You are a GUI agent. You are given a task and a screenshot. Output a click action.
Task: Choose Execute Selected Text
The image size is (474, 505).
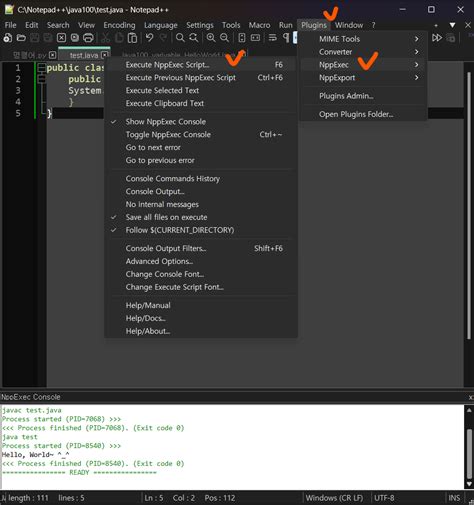pos(200,91)
